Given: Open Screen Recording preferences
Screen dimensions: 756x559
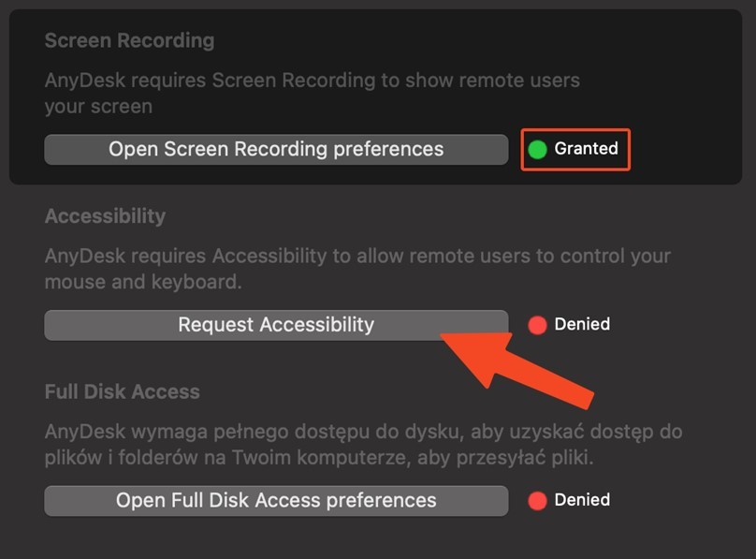Looking at the screenshot, I should 276,149.
